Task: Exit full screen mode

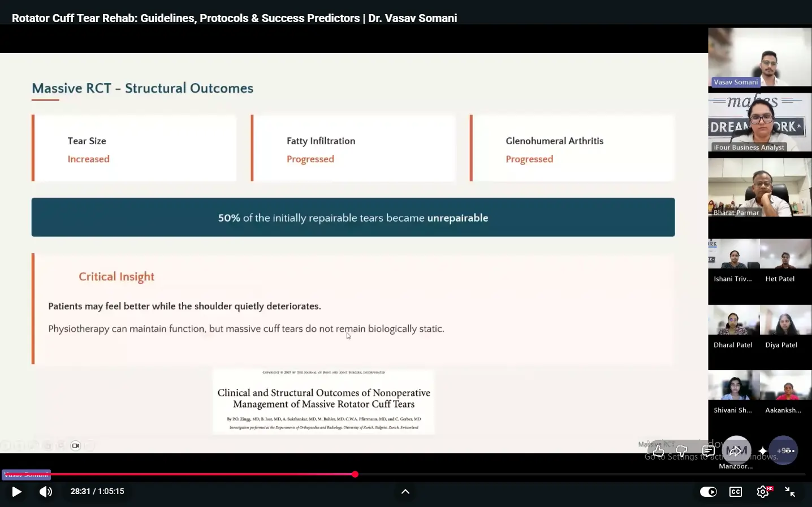Action: coord(790,492)
